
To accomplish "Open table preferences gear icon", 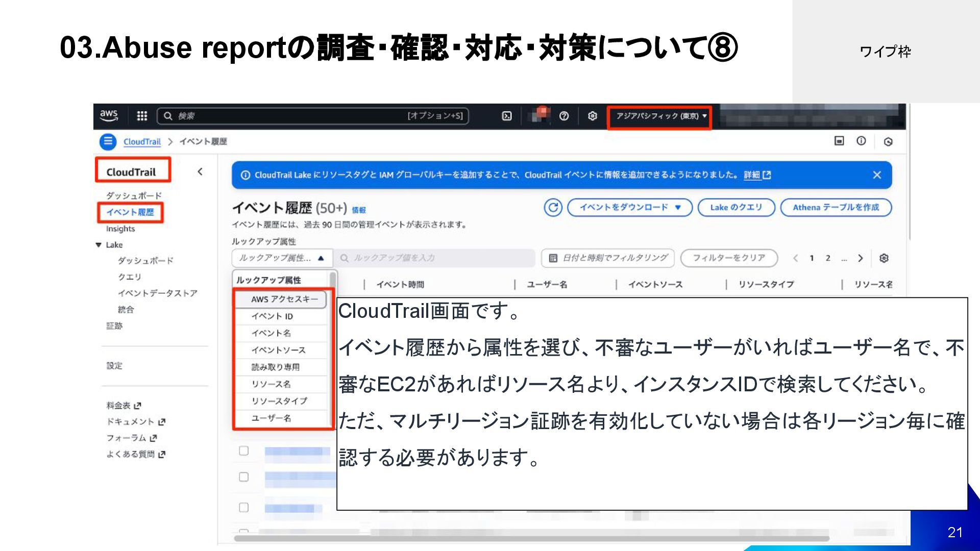I will [884, 258].
